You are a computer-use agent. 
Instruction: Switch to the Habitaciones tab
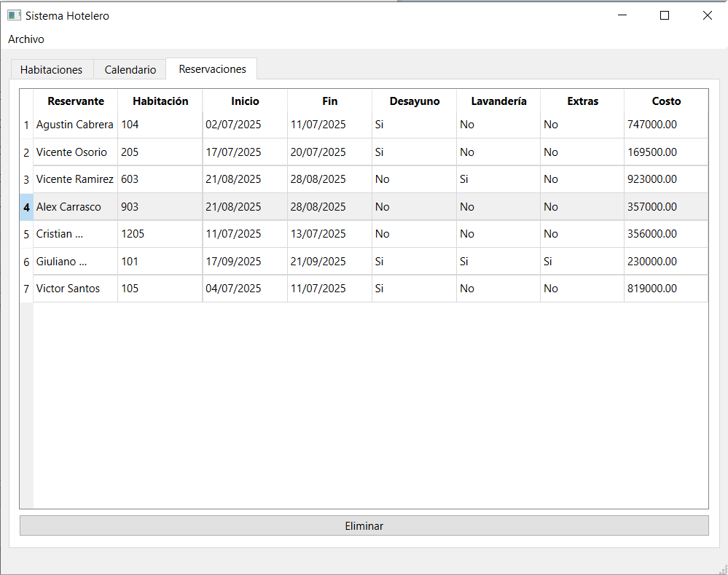[52, 70]
